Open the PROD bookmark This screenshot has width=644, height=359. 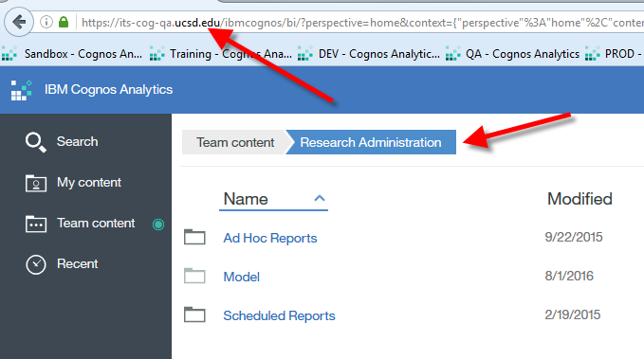[x=623, y=54]
